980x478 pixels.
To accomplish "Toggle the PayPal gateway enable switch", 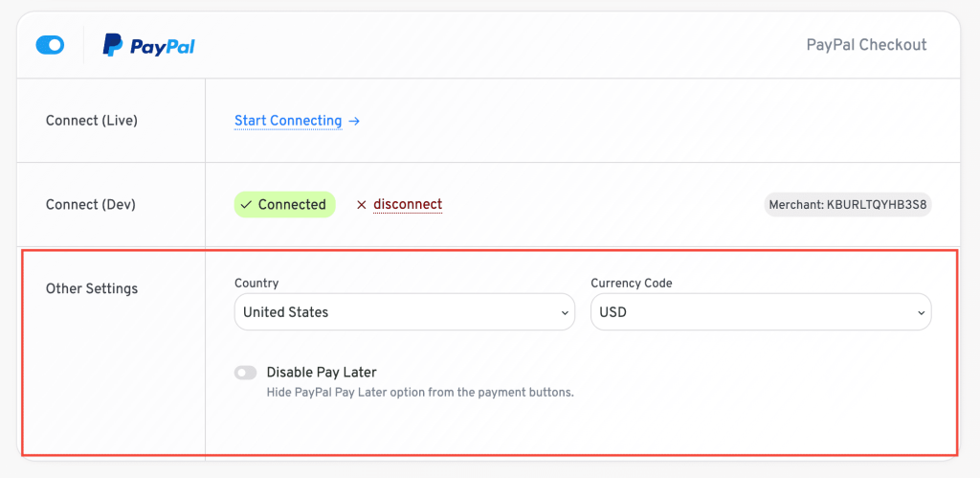I will 51,45.
